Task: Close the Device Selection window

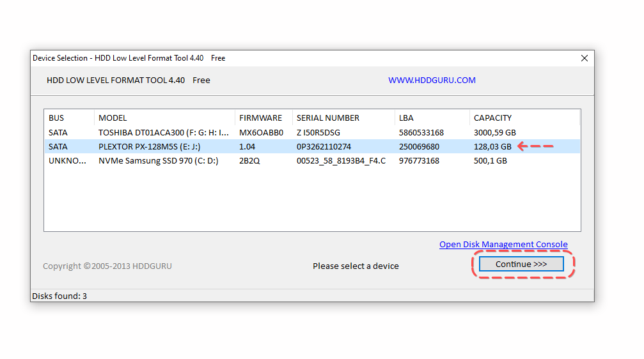Action: click(x=585, y=58)
